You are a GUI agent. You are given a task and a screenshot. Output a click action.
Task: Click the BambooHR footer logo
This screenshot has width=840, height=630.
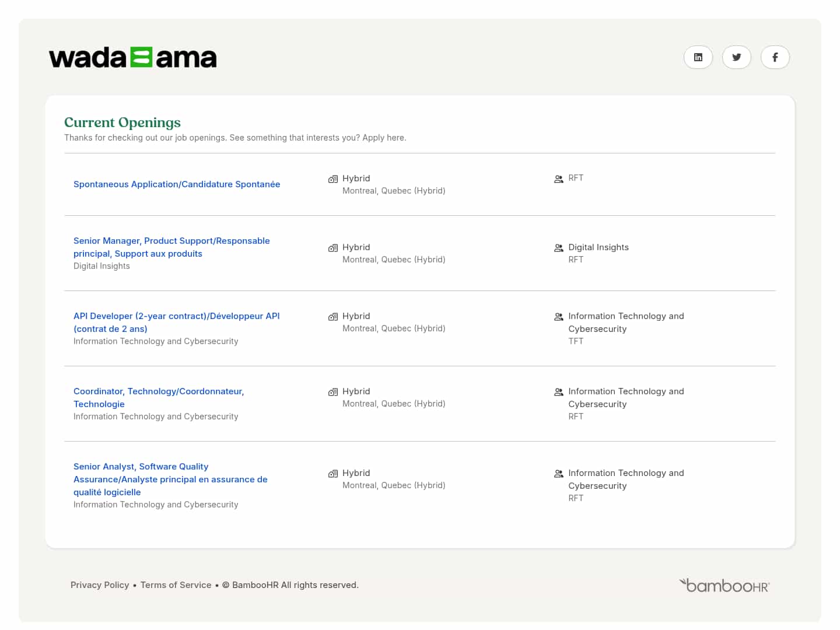click(724, 585)
